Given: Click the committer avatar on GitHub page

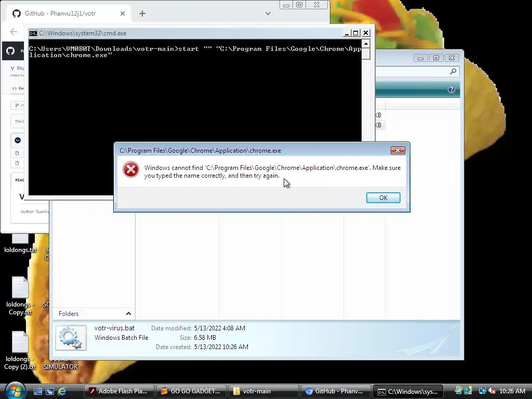Looking at the screenshot, I should 18,140.
